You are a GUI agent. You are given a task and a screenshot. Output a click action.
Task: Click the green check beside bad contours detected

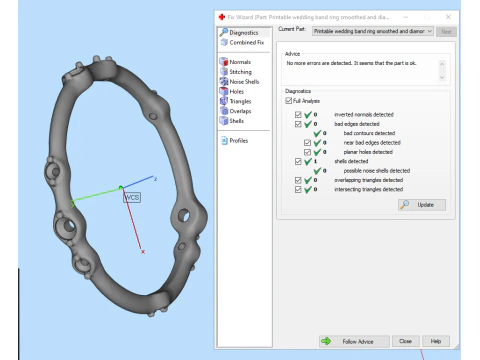pyautogui.click(x=317, y=133)
